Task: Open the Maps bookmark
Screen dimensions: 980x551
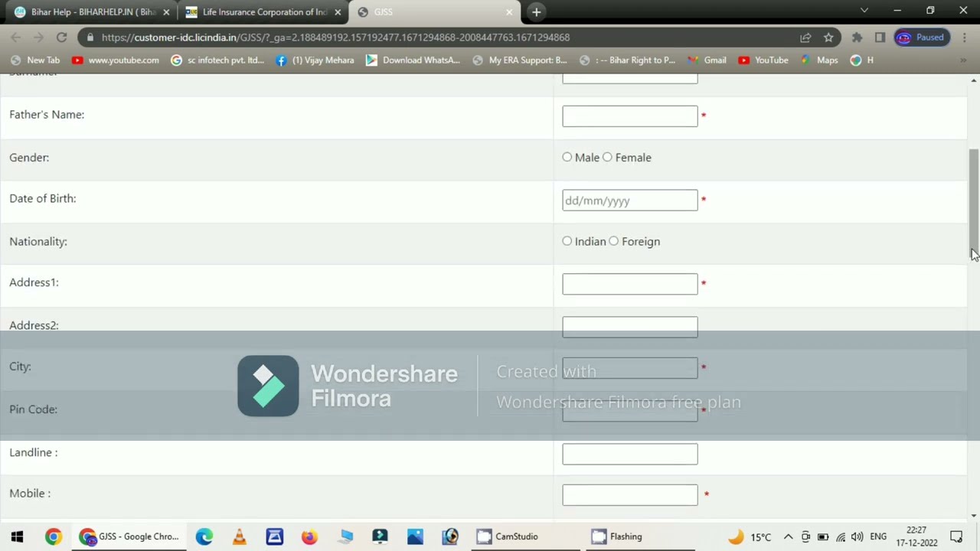Action: (819, 60)
